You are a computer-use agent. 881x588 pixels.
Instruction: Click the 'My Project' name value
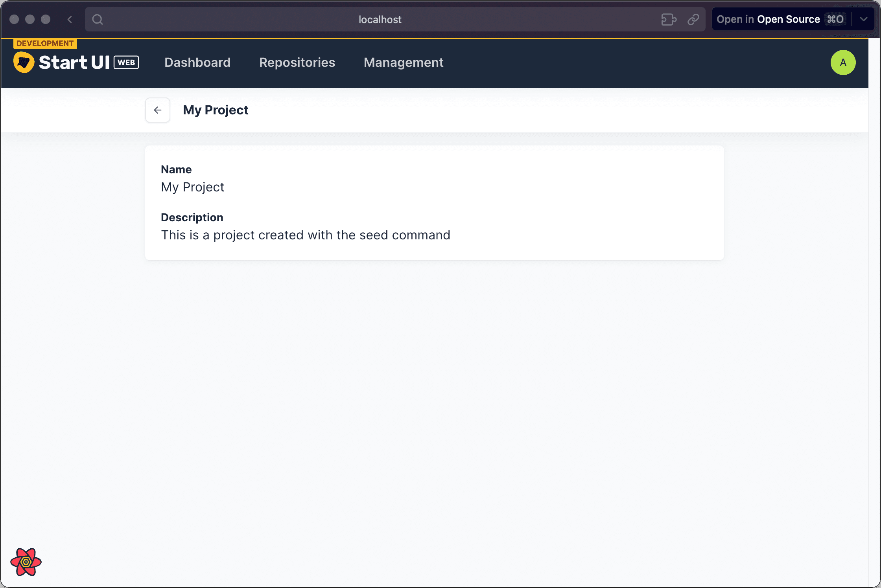coord(192,187)
